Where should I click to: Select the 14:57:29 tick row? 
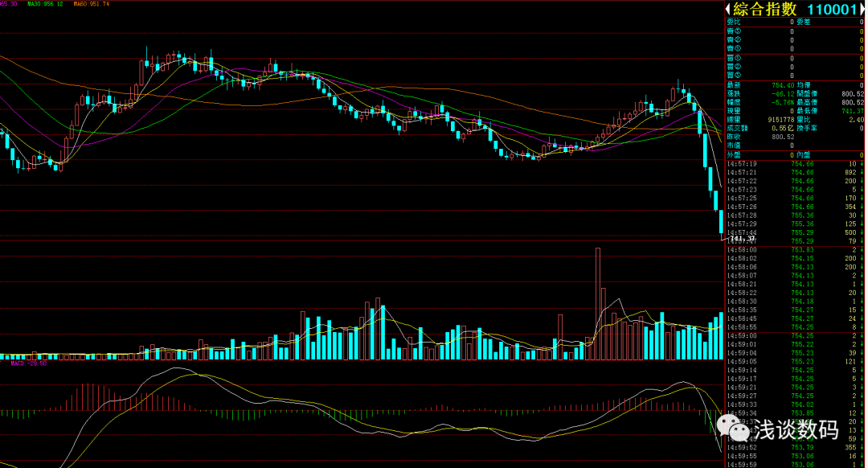(x=795, y=224)
